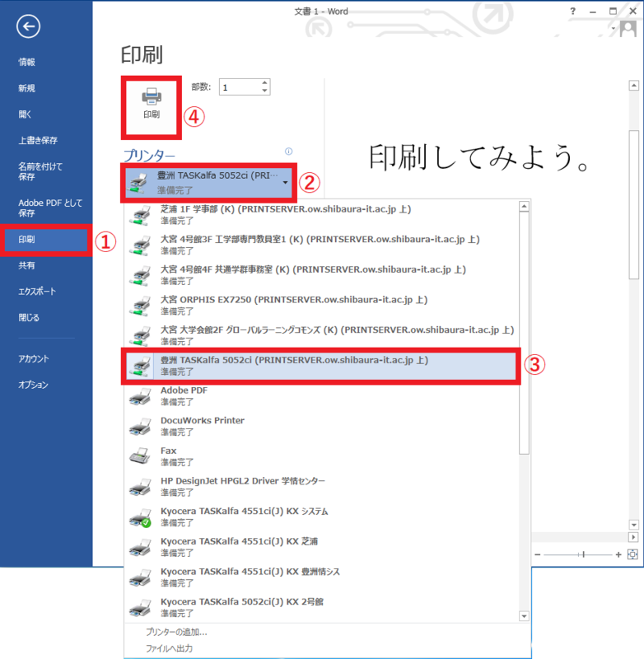Screen dimensions: 644x659
Task: Select printer 大宮 ORPHIS EX7250
Action: (321, 306)
